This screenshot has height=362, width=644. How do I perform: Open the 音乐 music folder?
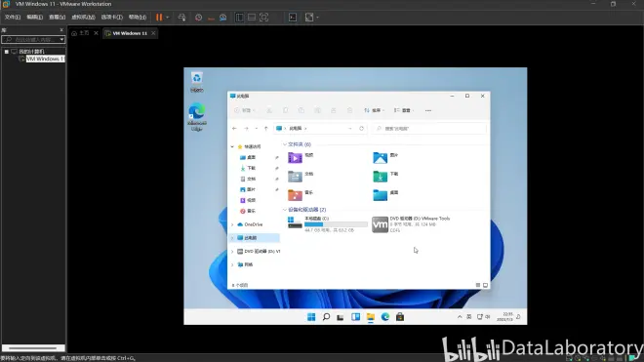pos(302,194)
